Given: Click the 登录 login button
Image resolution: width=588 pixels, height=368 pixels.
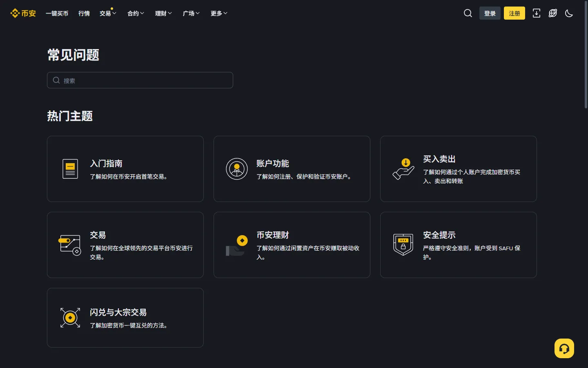Looking at the screenshot, I should coord(490,13).
